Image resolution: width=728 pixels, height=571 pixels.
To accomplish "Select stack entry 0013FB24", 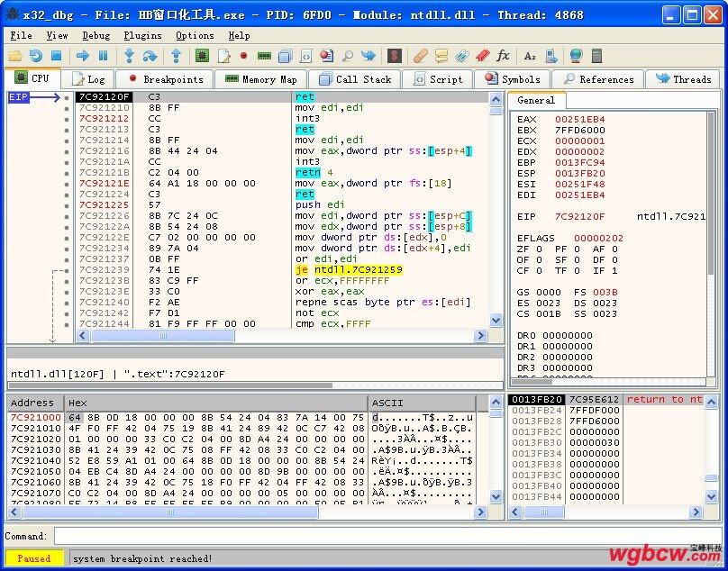I will click(537, 411).
